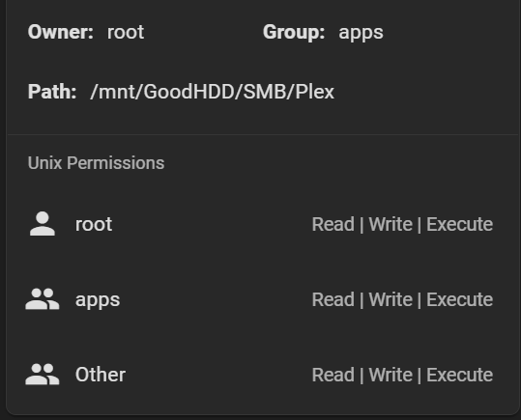
Task: Select the Other permissions row label
Action: (101, 375)
